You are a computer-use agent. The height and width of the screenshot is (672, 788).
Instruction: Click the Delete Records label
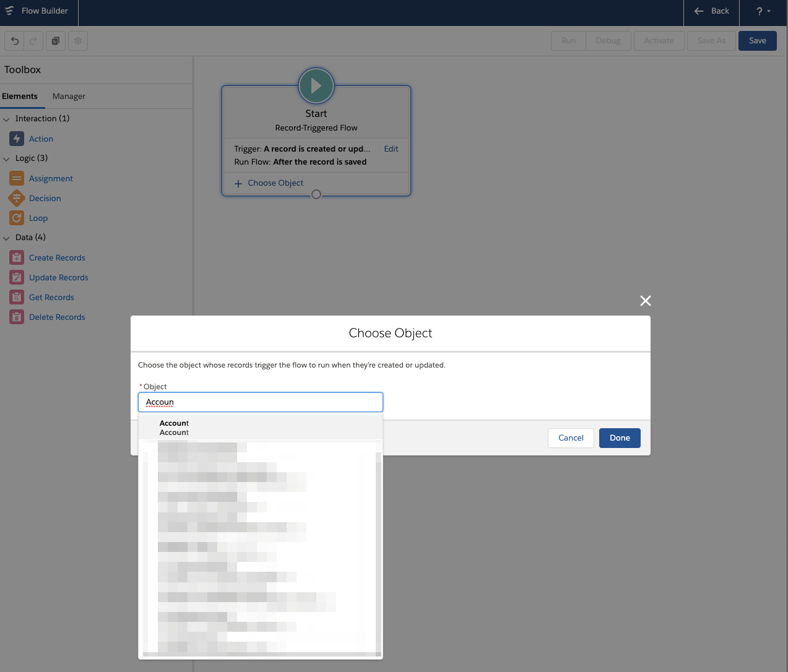coord(57,317)
